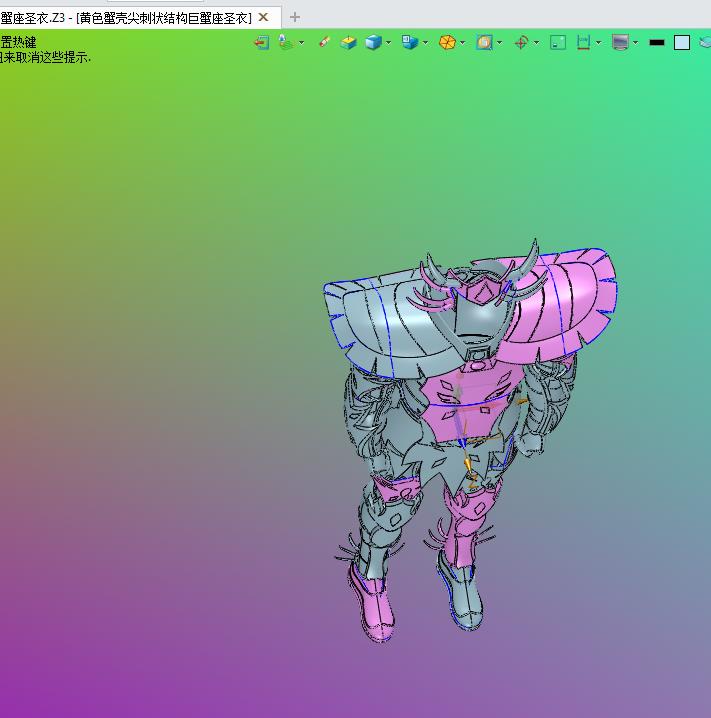711x718 pixels.
Task: Expand the red crosshair dropdown arrow
Action: click(x=536, y=43)
